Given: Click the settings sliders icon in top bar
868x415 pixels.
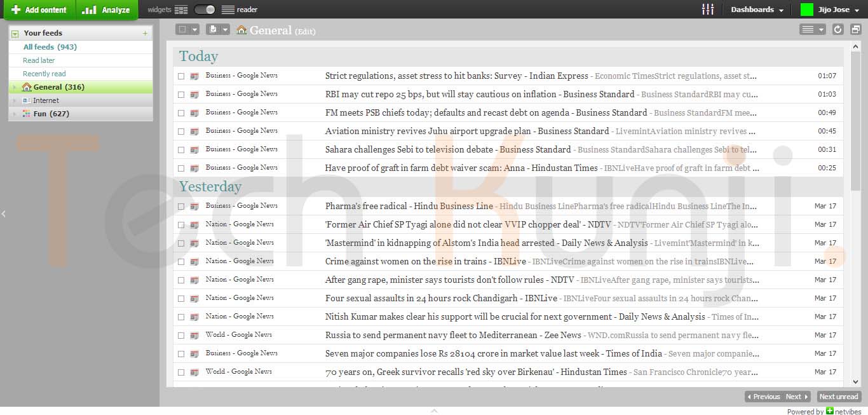Looking at the screenshot, I should click(x=707, y=10).
